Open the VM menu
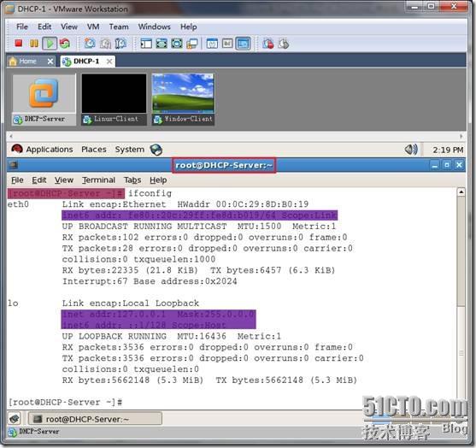 (93, 27)
